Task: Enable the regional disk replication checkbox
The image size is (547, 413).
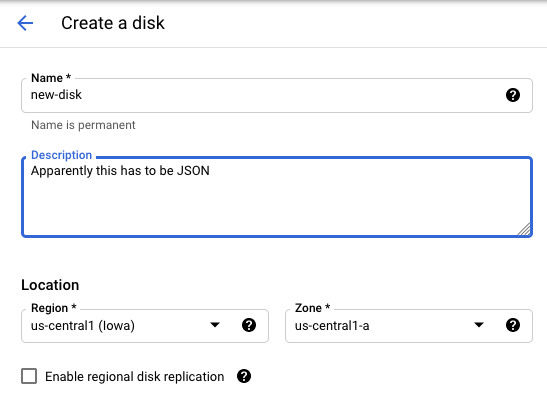Action: (29, 376)
